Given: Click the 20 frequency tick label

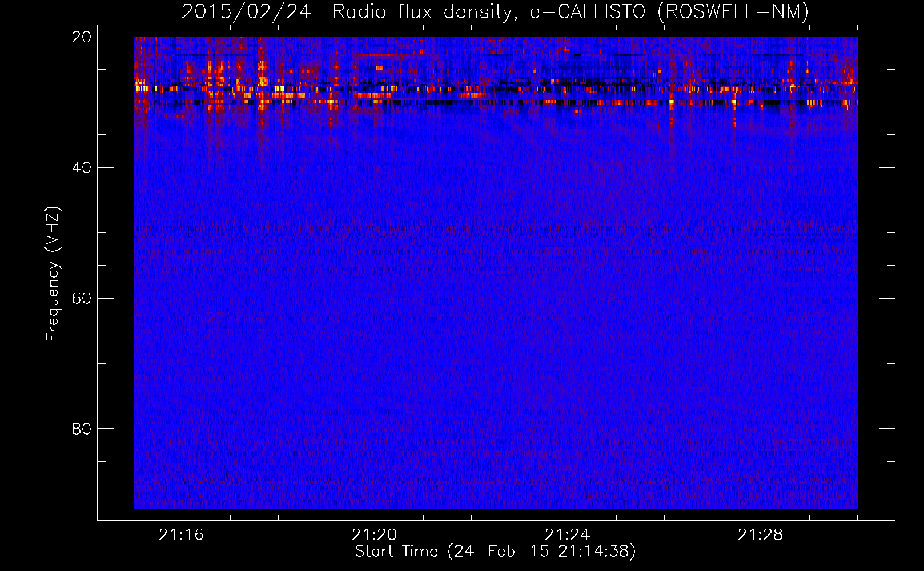Looking at the screenshot, I should pyautogui.click(x=82, y=37).
